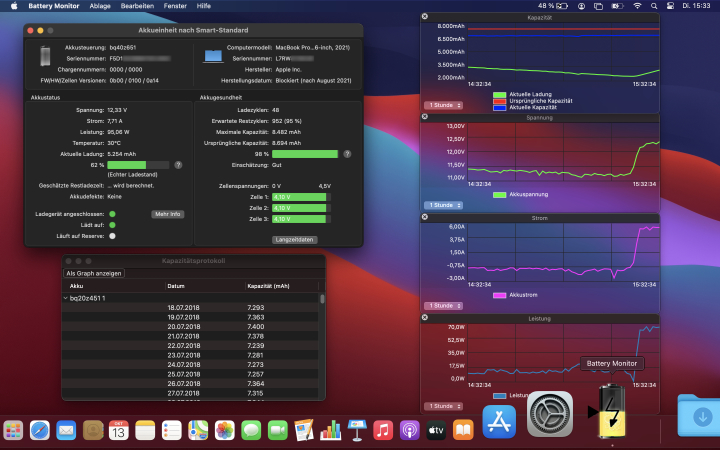
Task: Click the battery icon in Akkueinheit window
Action: coord(45,56)
